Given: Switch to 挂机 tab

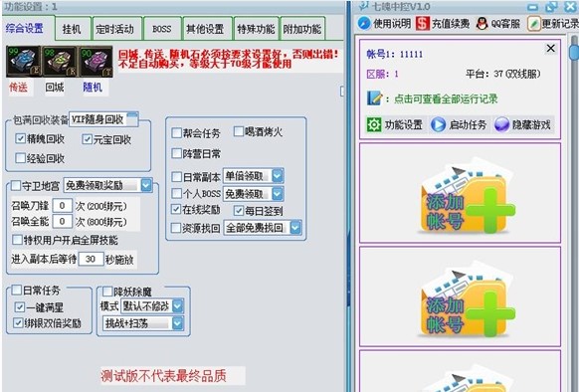Looking at the screenshot, I should [x=73, y=29].
